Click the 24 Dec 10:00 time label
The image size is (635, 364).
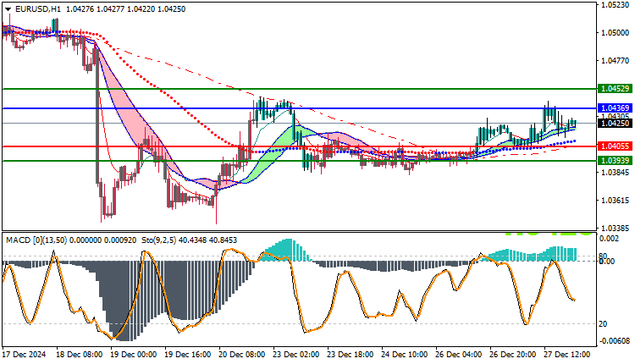(404, 355)
